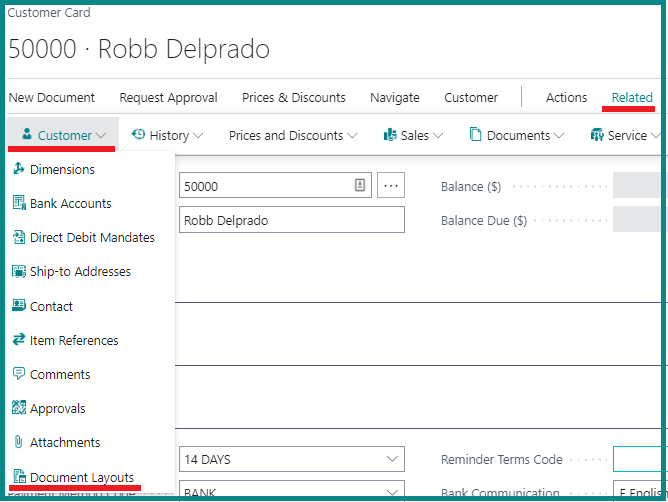The image size is (668, 502).
Task: Open the Approvals menu entry
Action: [x=58, y=408]
